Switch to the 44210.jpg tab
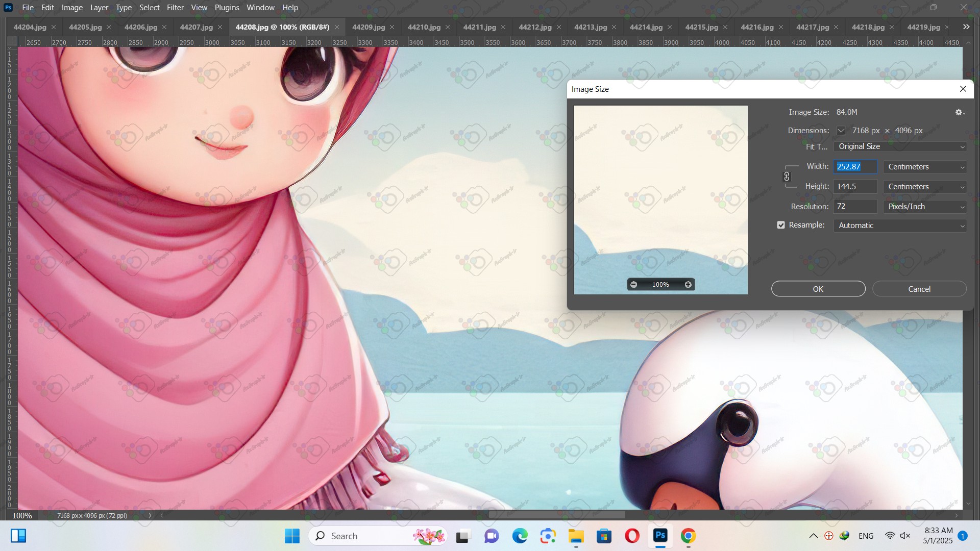The height and width of the screenshot is (551, 980). point(424,27)
